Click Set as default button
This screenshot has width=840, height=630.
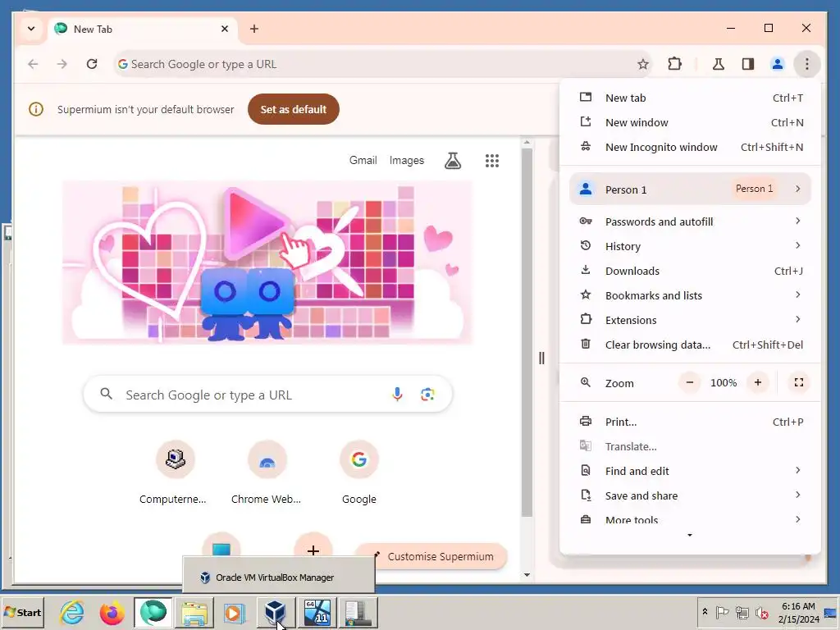pos(294,109)
